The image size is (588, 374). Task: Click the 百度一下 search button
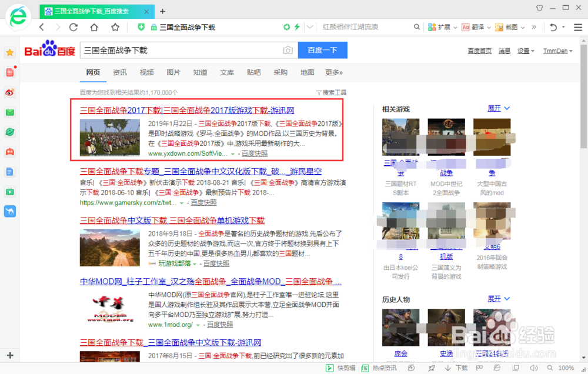click(x=322, y=50)
